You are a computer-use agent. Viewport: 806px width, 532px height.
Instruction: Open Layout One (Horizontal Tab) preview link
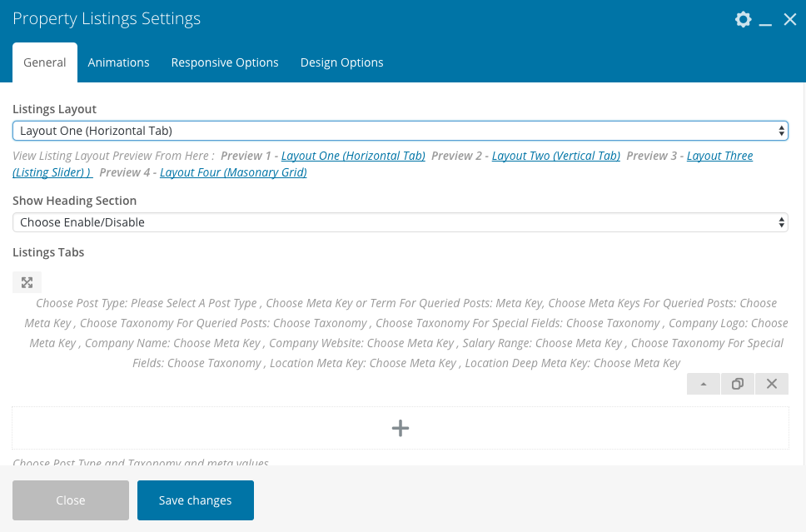point(353,156)
